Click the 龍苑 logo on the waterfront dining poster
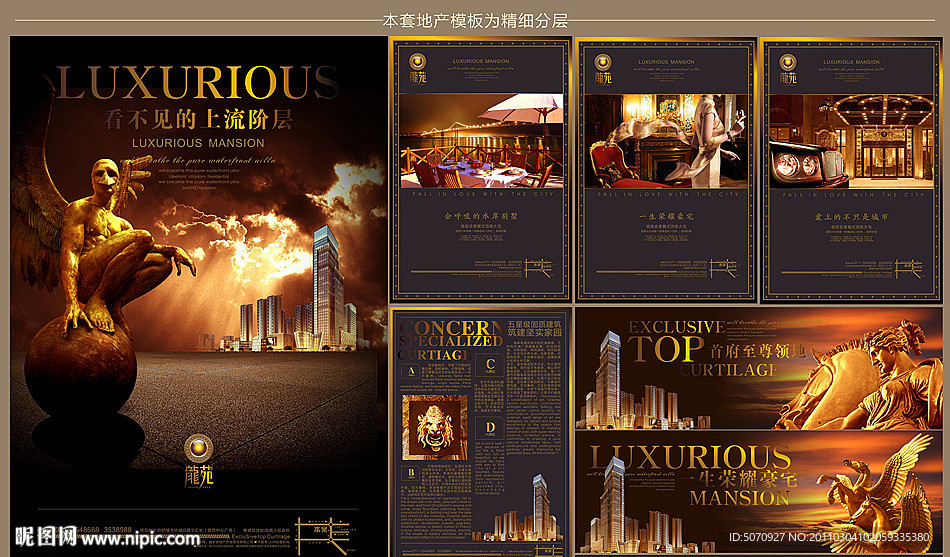The height and width of the screenshot is (557, 950). pos(417,70)
